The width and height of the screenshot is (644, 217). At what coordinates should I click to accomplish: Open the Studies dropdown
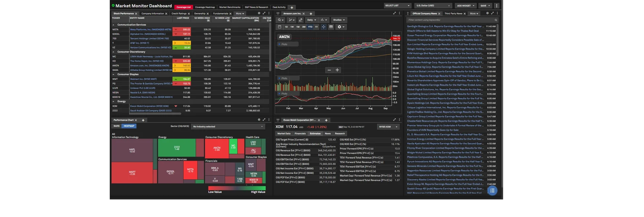339,20
